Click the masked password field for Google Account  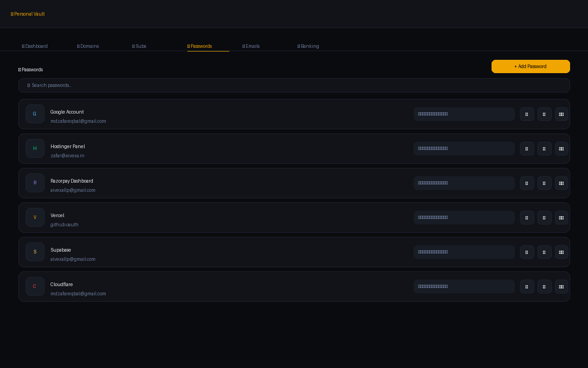464,114
